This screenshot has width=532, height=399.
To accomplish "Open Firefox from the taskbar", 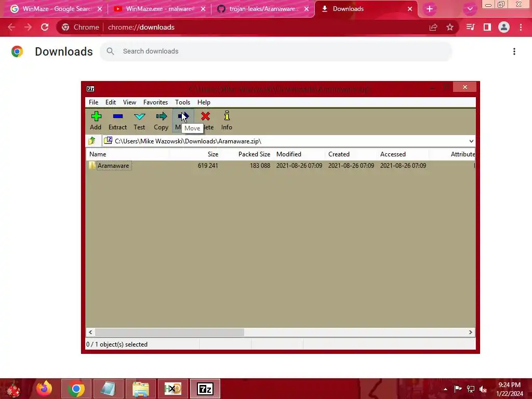I will (44, 389).
